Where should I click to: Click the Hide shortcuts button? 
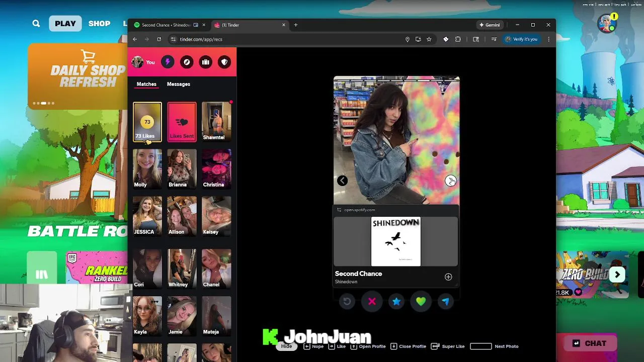(286, 346)
